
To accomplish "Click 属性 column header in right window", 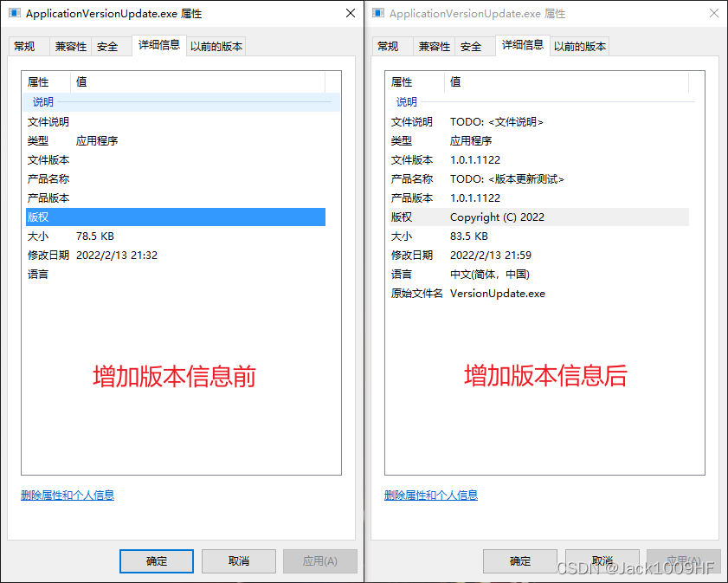I will [x=415, y=81].
